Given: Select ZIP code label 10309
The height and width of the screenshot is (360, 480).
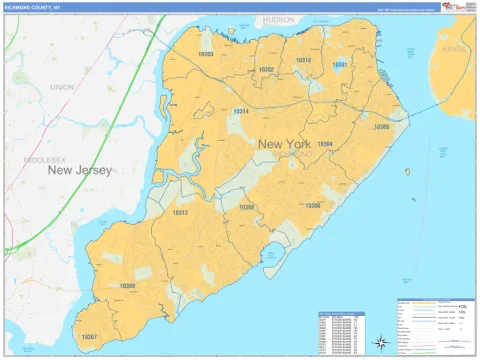Looking at the screenshot, I should [x=127, y=286].
